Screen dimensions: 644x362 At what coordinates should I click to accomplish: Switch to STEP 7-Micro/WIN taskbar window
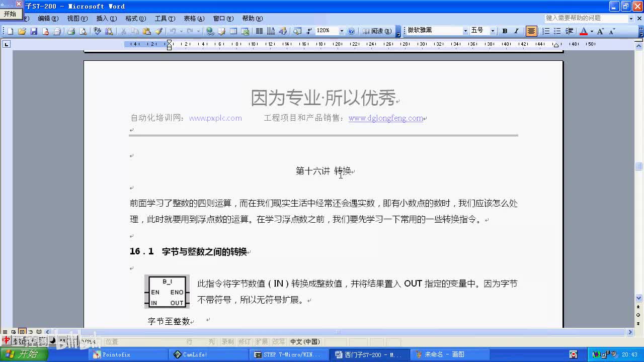click(289, 354)
